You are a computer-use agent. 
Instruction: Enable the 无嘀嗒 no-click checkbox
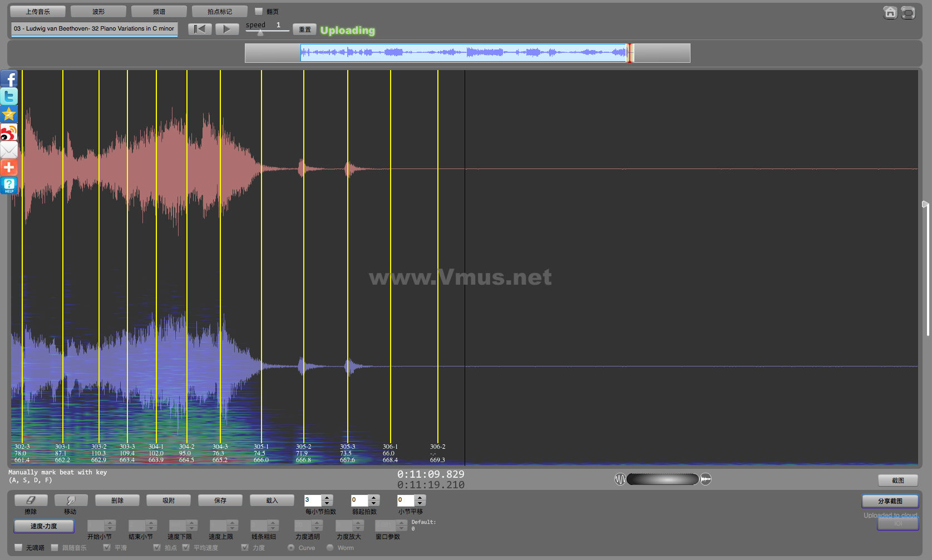tap(18, 548)
